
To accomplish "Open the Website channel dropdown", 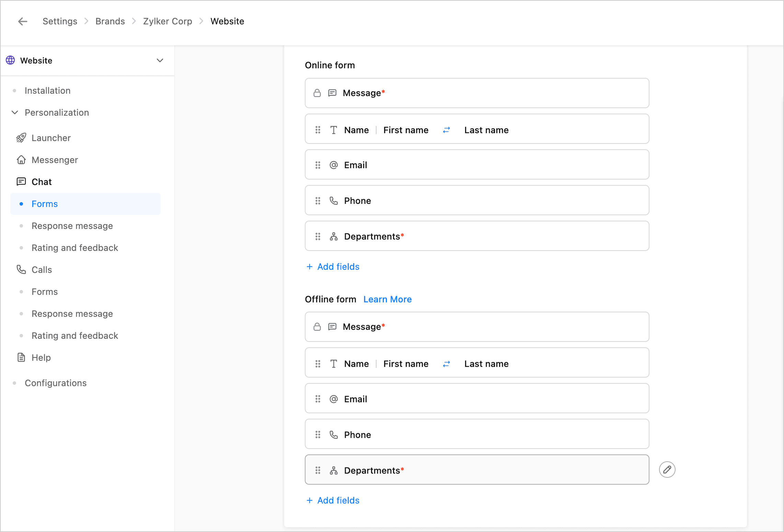I will click(x=160, y=60).
